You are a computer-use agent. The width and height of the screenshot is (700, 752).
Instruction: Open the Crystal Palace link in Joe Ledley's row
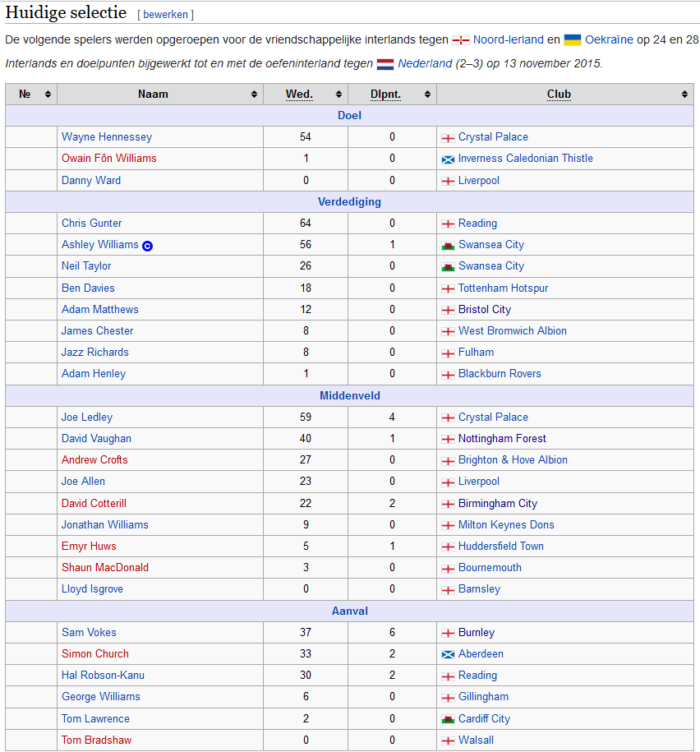(493, 418)
